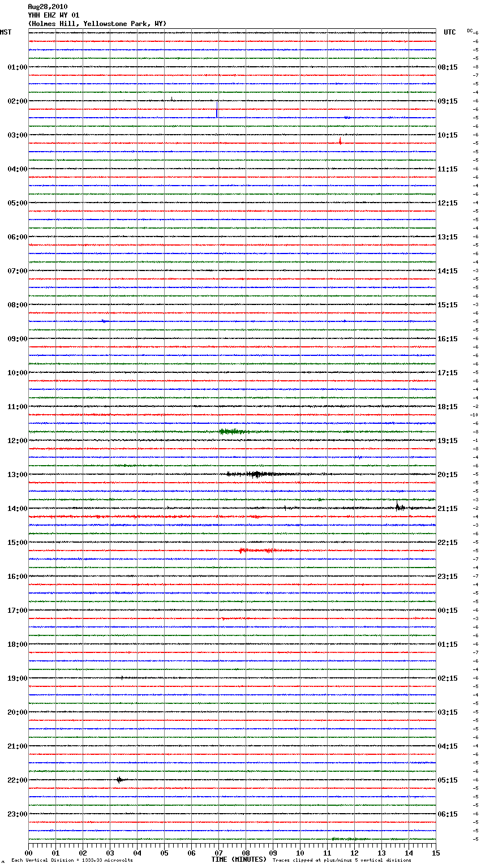Screen dimensions: 481x868
Task: Select the 22:00 MST row label
Action: 18,780
